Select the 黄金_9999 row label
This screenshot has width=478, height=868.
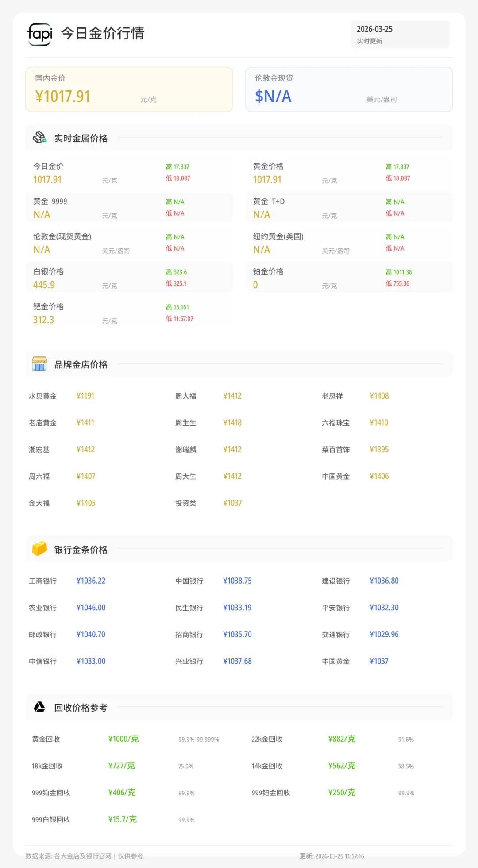click(x=50, y=201)
